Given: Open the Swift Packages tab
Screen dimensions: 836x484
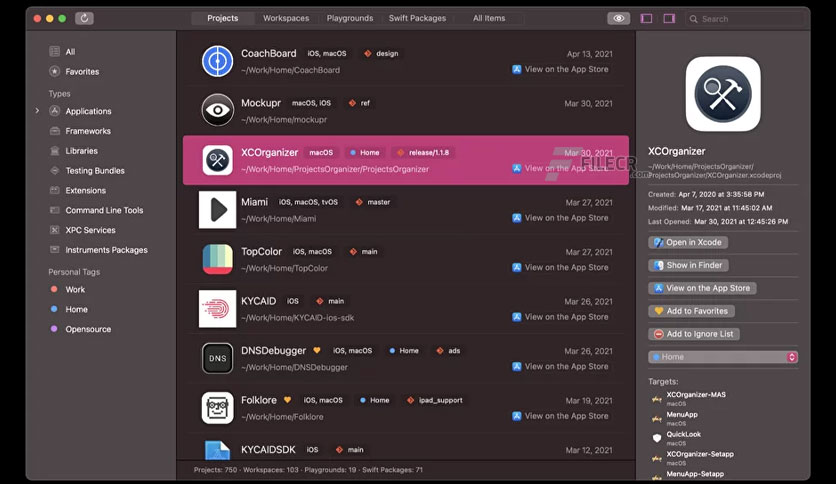Looking at the screenshot, I should [x=417, y=18].
